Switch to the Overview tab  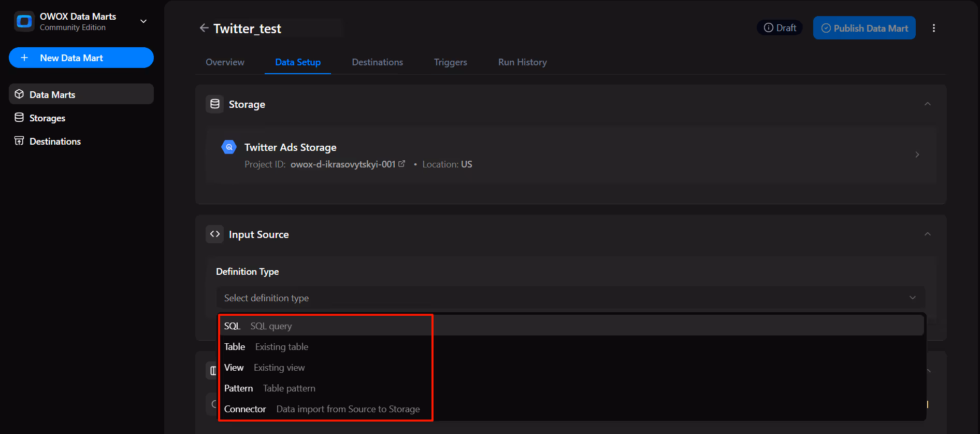coord(225,62)
